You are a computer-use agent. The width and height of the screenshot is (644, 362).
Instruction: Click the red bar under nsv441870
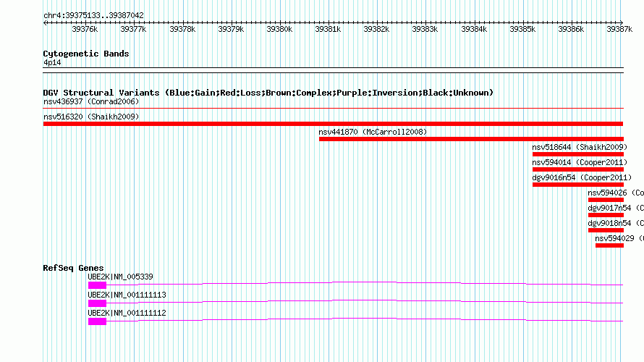pos(471,139)
